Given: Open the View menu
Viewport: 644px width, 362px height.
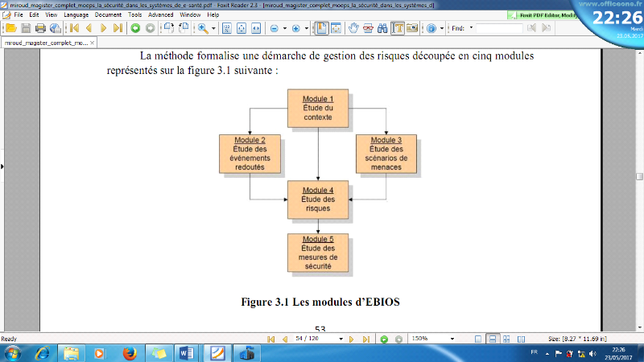Looking at the screenshot, I should pos(52,14).
